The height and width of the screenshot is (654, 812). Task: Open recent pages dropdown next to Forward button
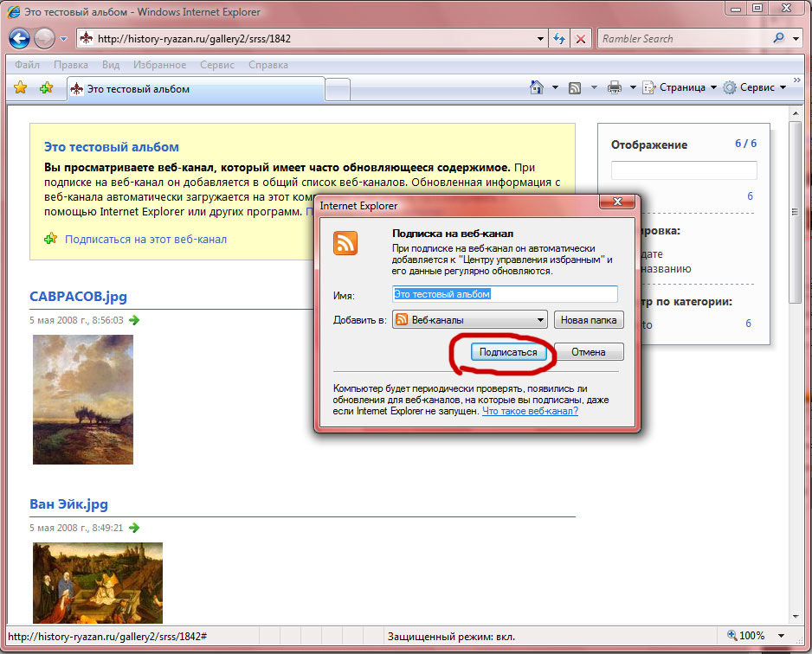click(x=64, y=39)
